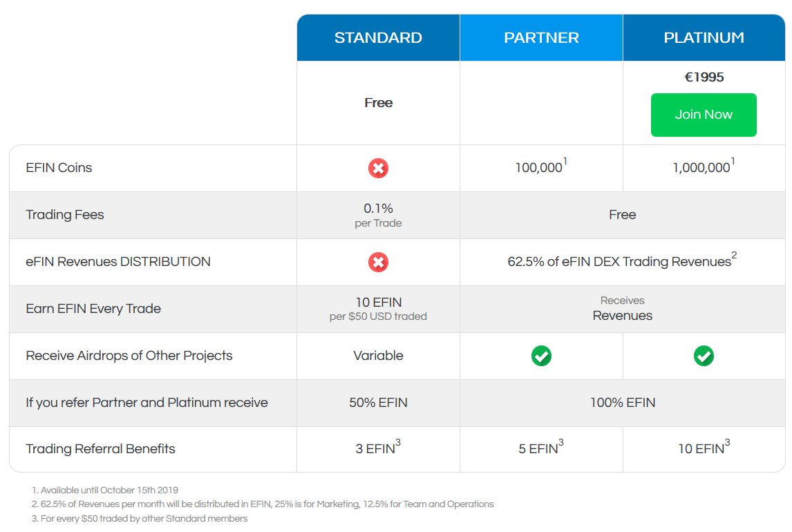Select the PARTNER plan header
This screenshot has height=532, width=792.
[x=541, y=38]
